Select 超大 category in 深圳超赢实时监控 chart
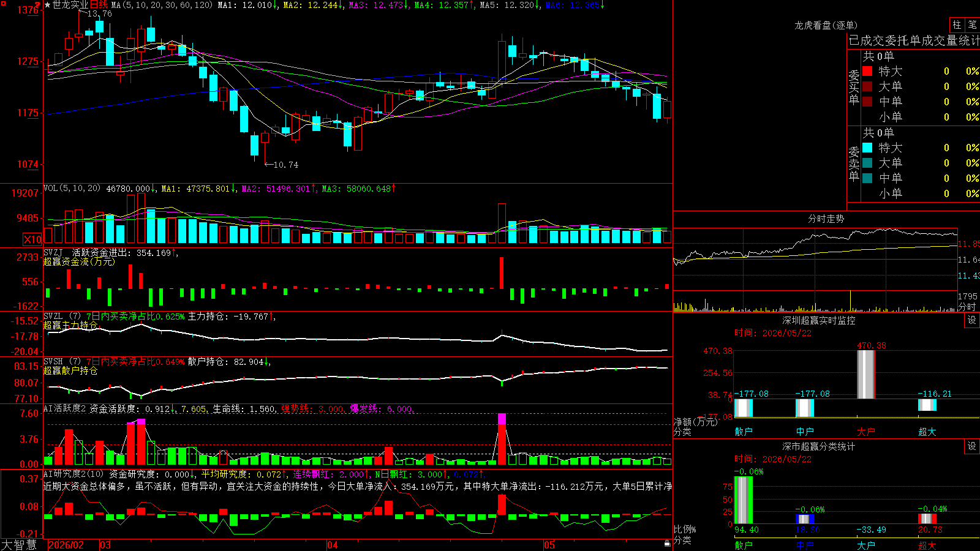The image size is (980, 551). (927, 432)
